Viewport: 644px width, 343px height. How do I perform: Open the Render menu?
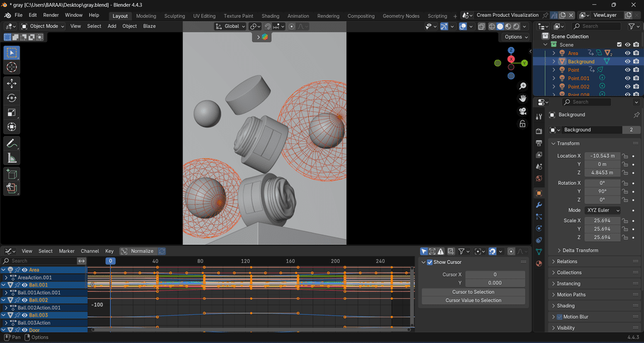click(x=51, y=15)
